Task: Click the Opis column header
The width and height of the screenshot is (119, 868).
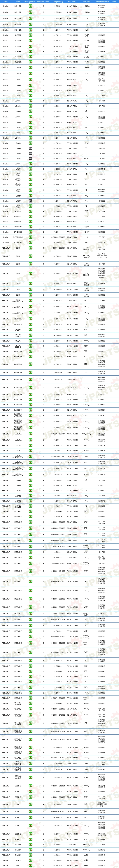Action: pyautogui.click(x=114, y=2)
